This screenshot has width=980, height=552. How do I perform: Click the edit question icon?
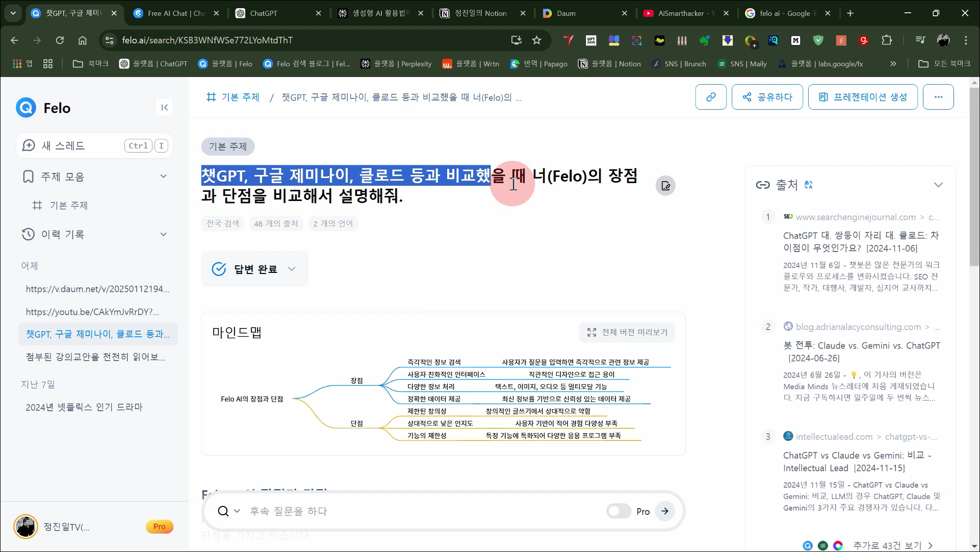(x=665, y=186)
